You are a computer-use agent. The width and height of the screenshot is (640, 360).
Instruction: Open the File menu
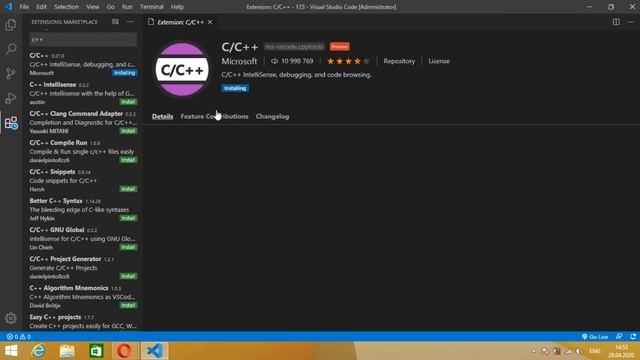[24, 7]
